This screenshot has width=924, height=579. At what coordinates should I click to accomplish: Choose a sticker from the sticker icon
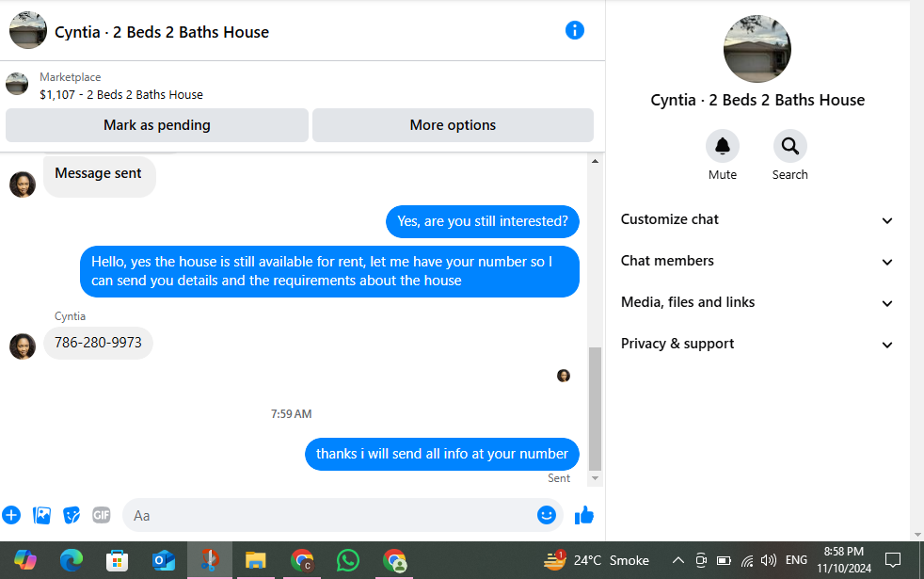coord(72,515)
